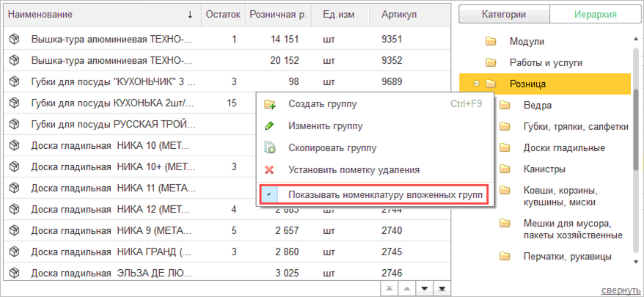Viewport: 644px width, 297px height.
Task: Click the Артикул column header
Action: pos(400,14)
